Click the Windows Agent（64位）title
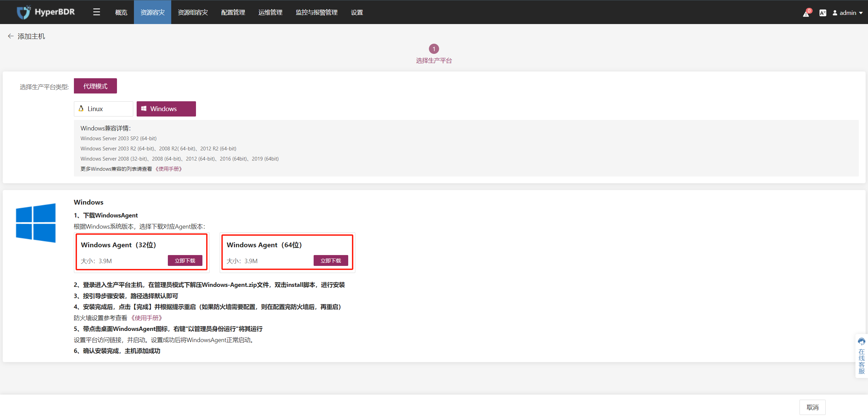The image size is (868, 420). point(264,245)
